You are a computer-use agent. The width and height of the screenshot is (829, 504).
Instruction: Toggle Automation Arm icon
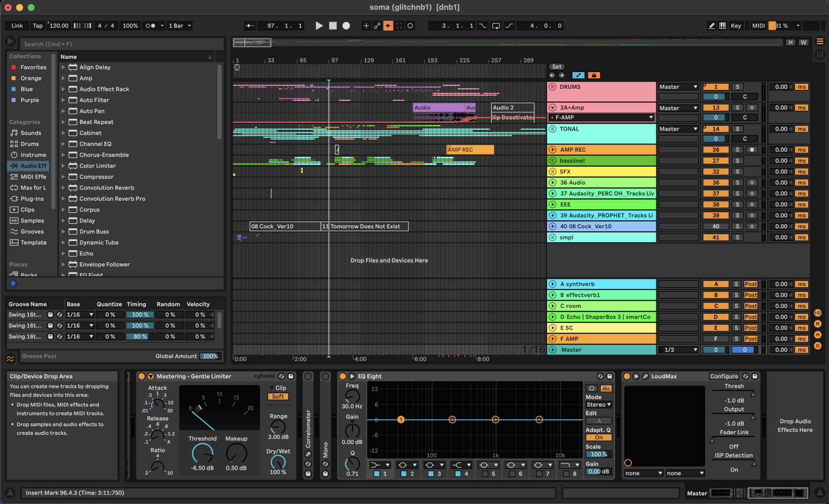pos(377,26)
